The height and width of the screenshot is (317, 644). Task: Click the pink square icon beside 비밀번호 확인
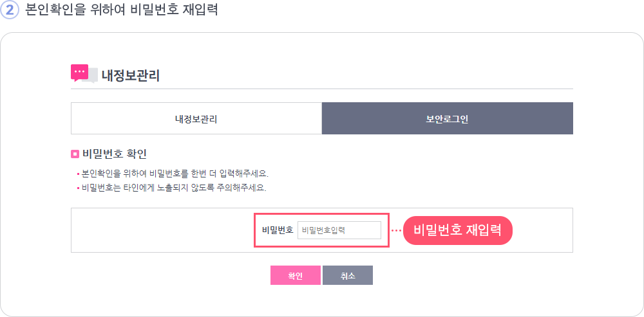tap(75, 154)
